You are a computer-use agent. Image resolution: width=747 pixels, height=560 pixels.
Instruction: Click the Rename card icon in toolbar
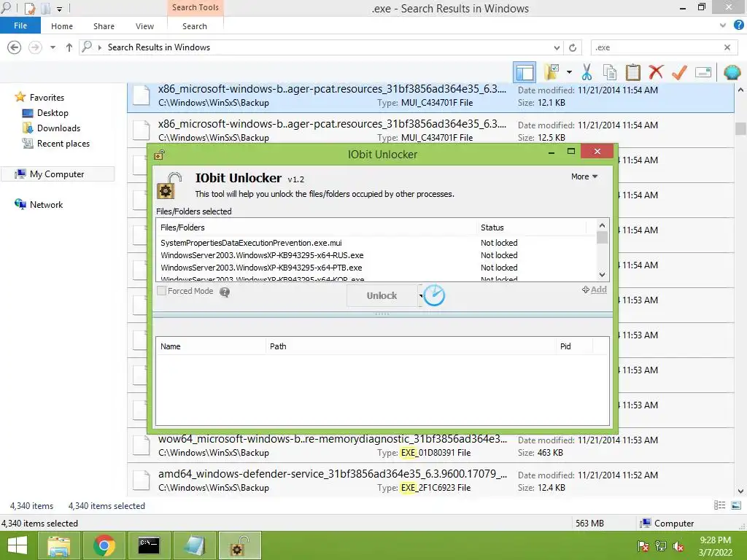(x=703, y=72)
